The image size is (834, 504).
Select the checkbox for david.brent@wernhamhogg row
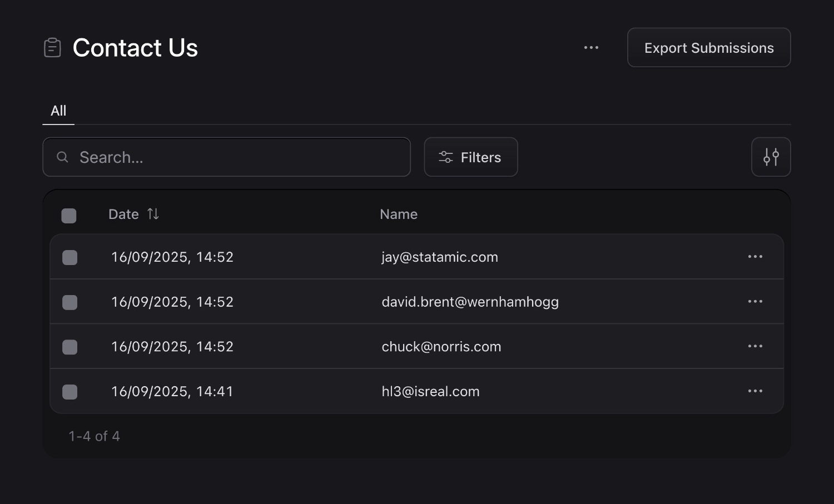click(69, 302)
